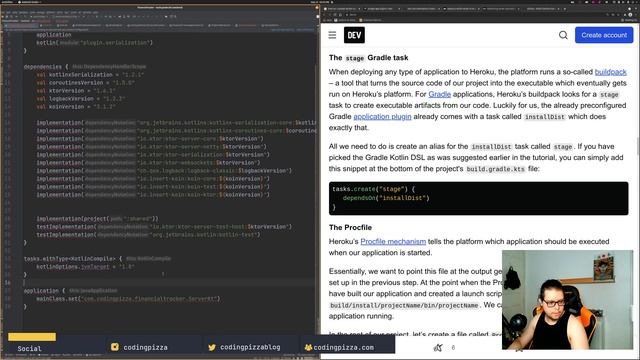The width and height of the screenshot is (640, 360).
Task: Click the heading 'The stage Gradle task'
Action: click(369, 58)
